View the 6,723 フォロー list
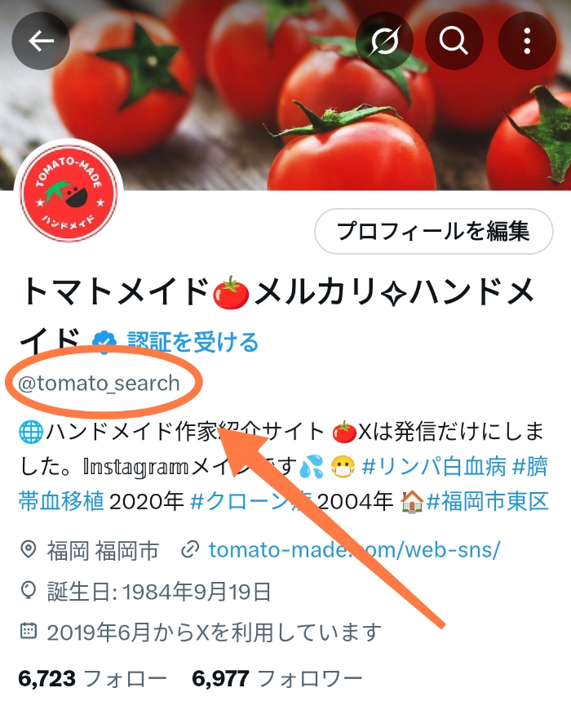This screenshot has width=571, height=728. coord(92,679)
